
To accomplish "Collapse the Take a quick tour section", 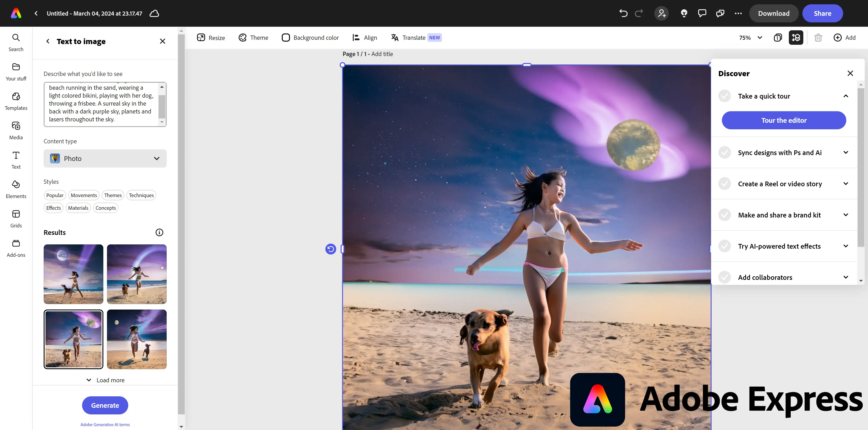I will [846, 96].
